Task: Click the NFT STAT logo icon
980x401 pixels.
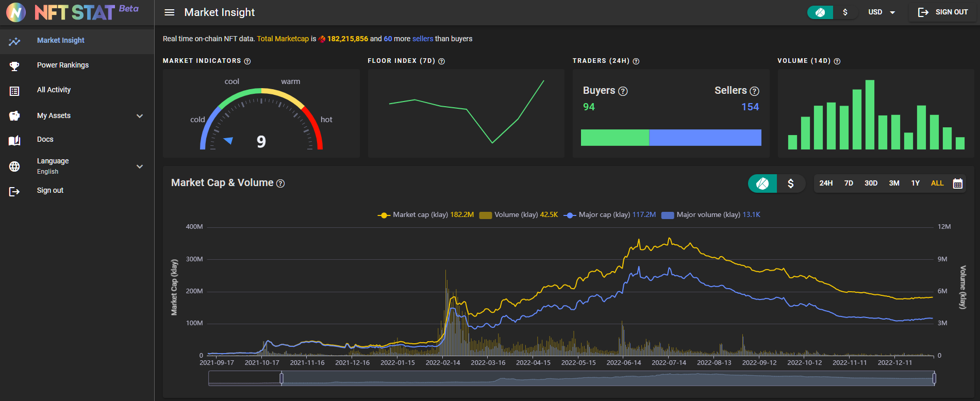Action: (16, 12)
